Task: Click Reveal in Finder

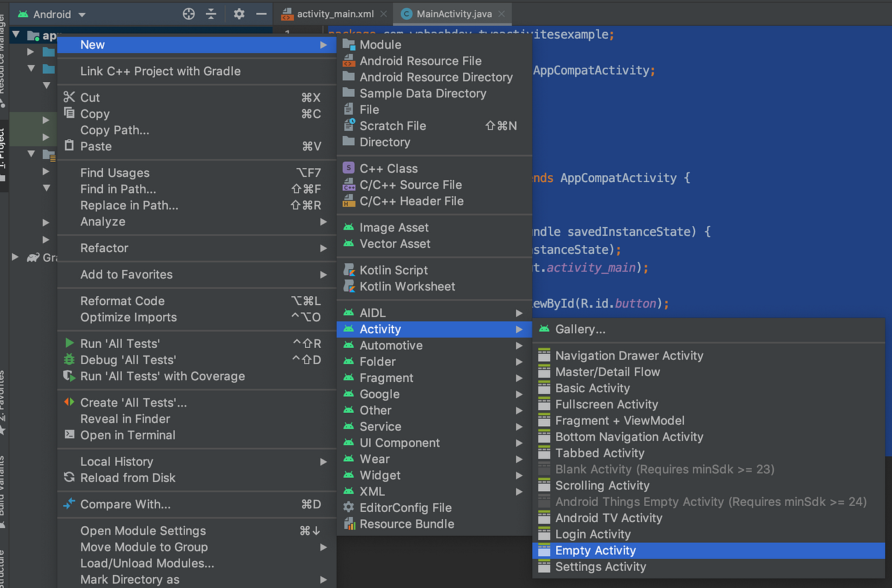Action: pyautogui.click(x=125, y=419)
